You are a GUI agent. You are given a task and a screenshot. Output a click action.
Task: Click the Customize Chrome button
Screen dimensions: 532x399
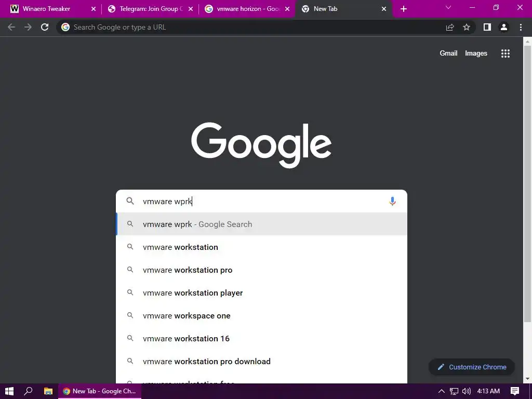(472, 367)
